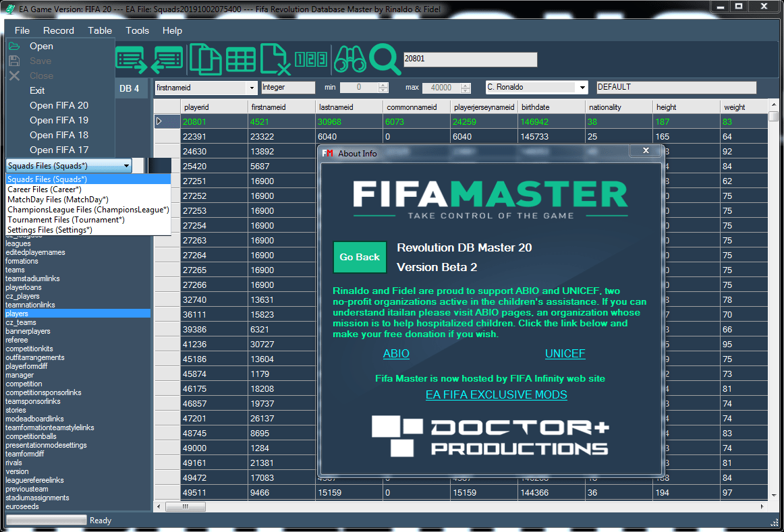Click the Integer type field
Viewport: 784px width, 532px height.
pos(288,88)
